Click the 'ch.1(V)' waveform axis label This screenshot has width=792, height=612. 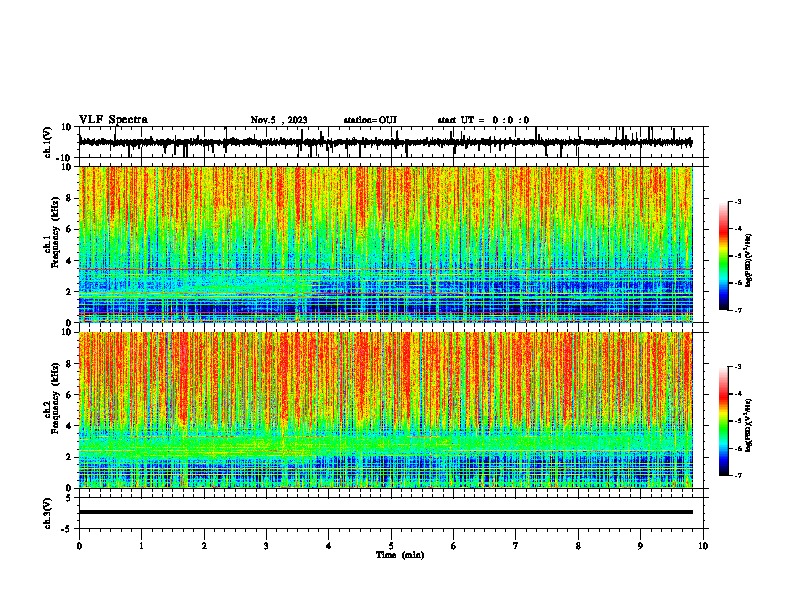pos(48,142)
